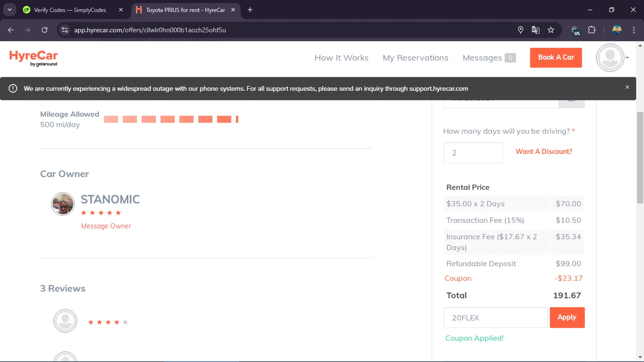This screenshot has height=362, width=644.
Task: Close the Verify Codes SimplyCodes tab
Action: 121,10
